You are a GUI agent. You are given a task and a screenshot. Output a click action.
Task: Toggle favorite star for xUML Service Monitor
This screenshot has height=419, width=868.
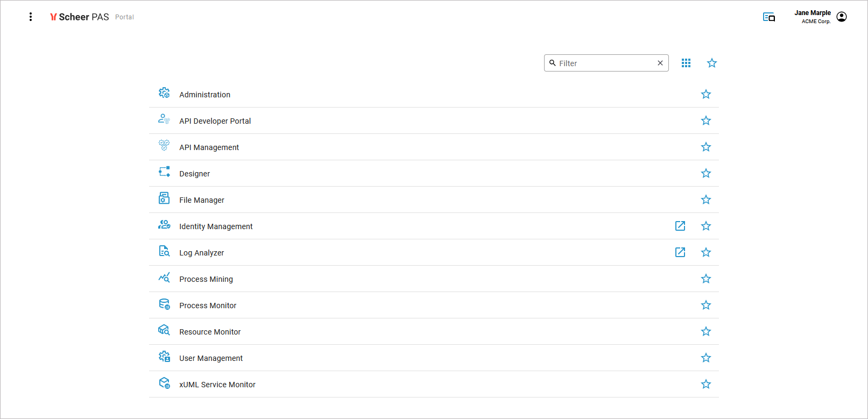point(706,385)
